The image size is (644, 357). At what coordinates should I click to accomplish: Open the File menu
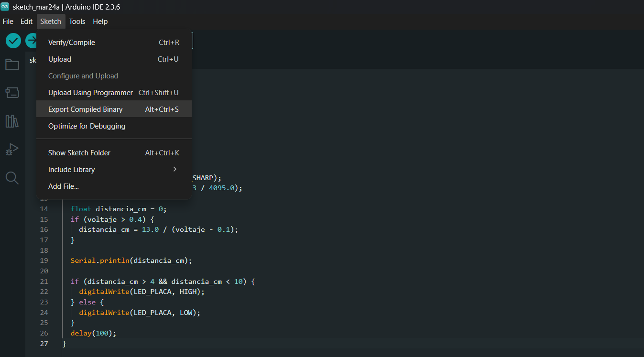[x=8, y=21]
